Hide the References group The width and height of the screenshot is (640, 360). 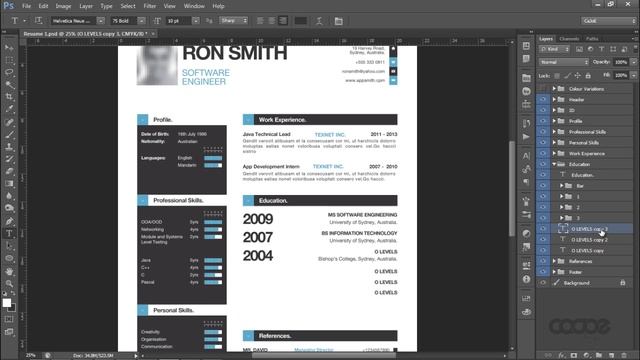coord(543,261)
